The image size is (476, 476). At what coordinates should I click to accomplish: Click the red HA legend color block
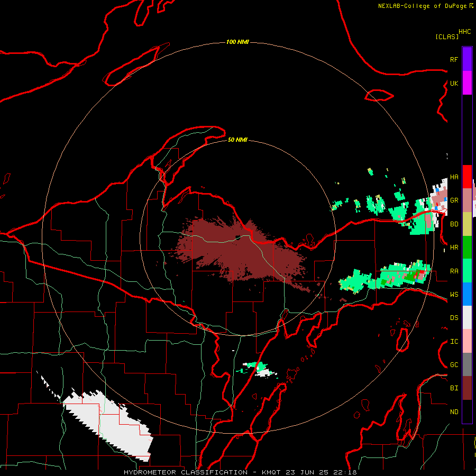(x=467, y=177)
